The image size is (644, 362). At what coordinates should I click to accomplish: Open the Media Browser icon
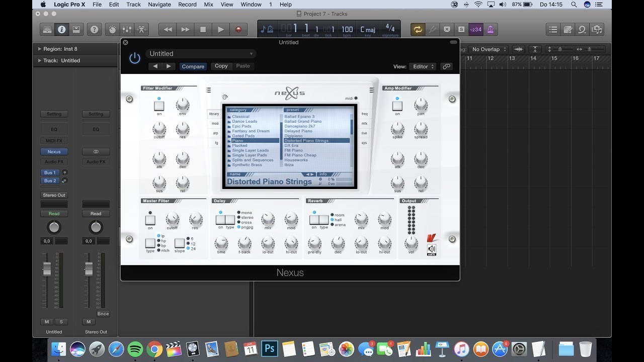point(597,29)
